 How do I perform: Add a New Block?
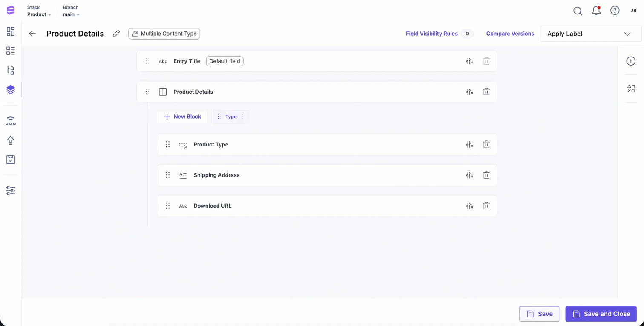click(x=182, y=117)
